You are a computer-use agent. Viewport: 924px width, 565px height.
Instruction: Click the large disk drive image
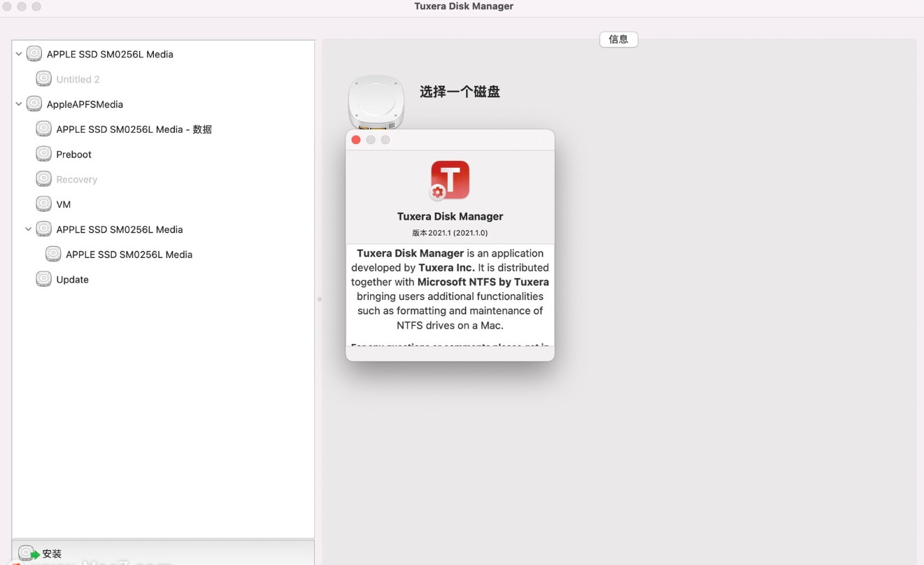(x=376, y=102)
